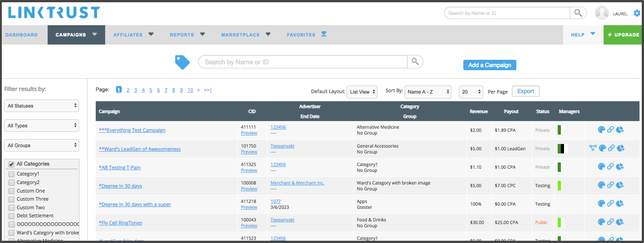
Task: Click the pie chart icon for ***Everything Test Campaign
Action: point(620,130)
